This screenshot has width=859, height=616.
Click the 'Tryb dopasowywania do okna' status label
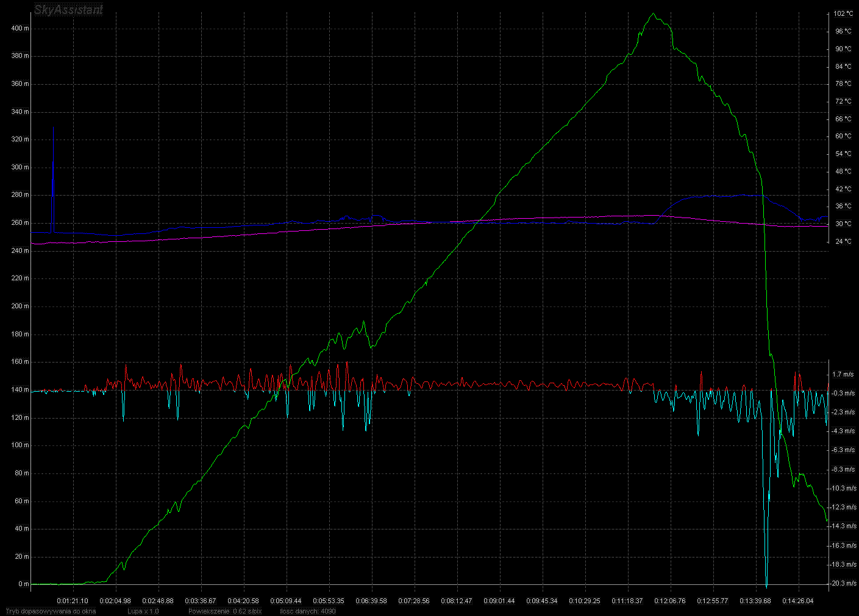(51, 611)
